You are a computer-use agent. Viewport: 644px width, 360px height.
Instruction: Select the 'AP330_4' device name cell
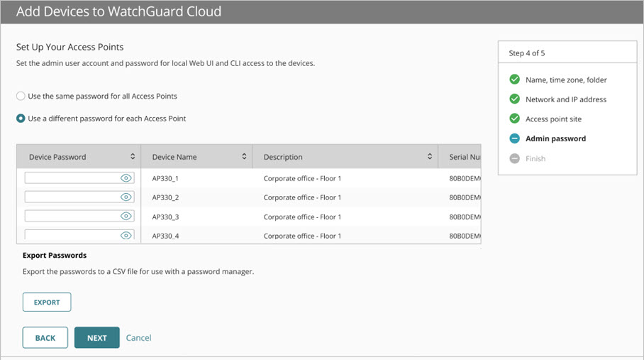pos(165,236)
